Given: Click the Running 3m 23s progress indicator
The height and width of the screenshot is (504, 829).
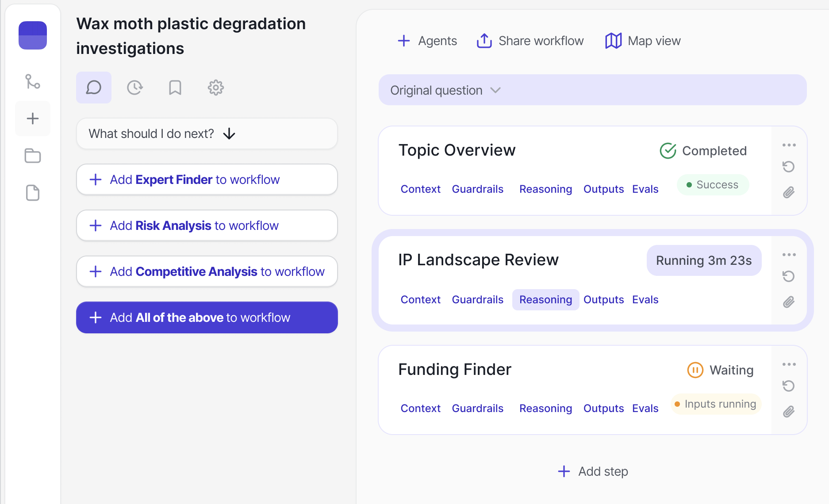Looking at the screenshot, I should (x=704, y=260).
